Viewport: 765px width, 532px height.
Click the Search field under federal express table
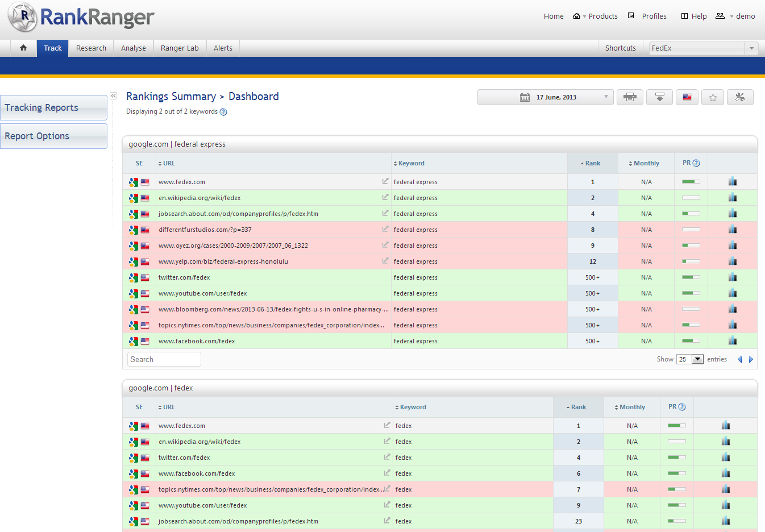(x=164, y=359)
